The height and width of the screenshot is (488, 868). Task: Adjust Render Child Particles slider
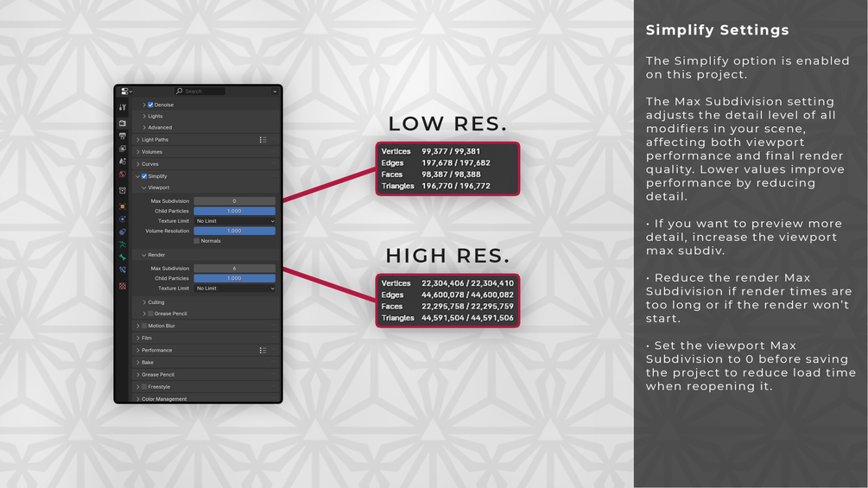pyautogui.click(x=235, y=278)
